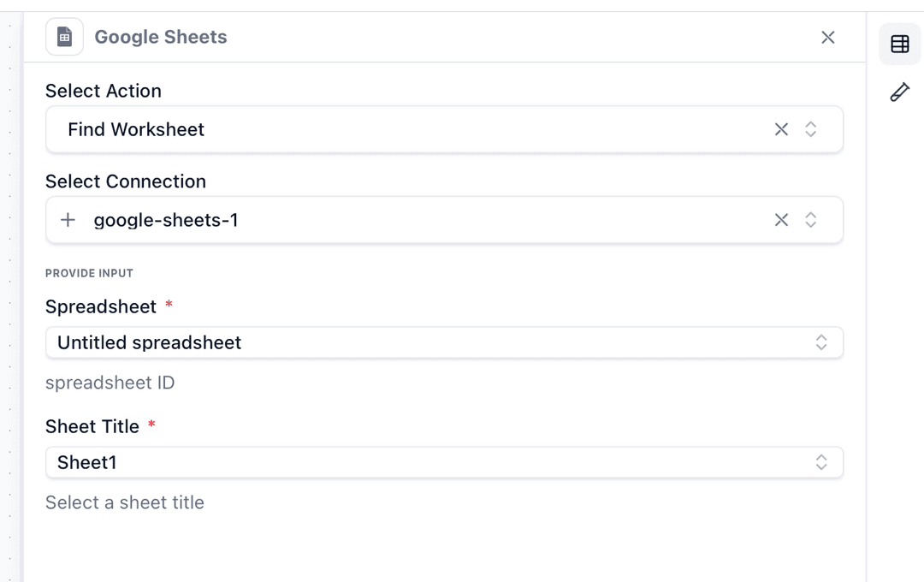924x582 pixels.
Task: Click the plus icon to add connection
Action: [x=68, y=220]
